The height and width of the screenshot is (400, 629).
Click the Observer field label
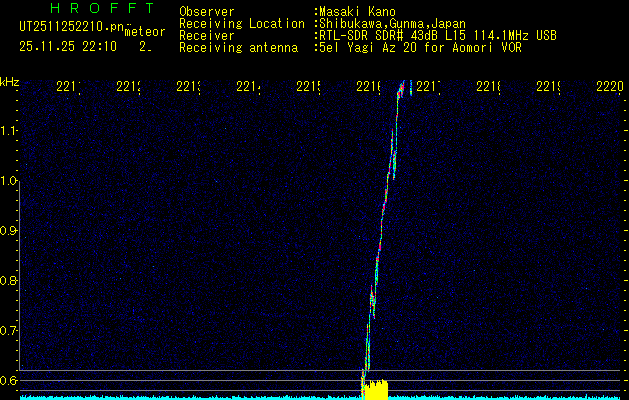207,12
